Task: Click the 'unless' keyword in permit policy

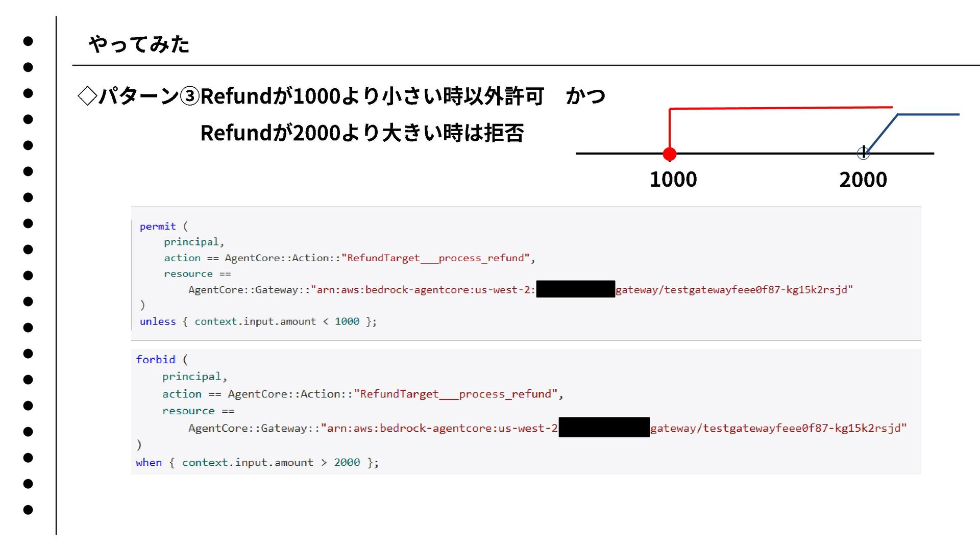Action: pyautogui.click(x=158, y=321)
